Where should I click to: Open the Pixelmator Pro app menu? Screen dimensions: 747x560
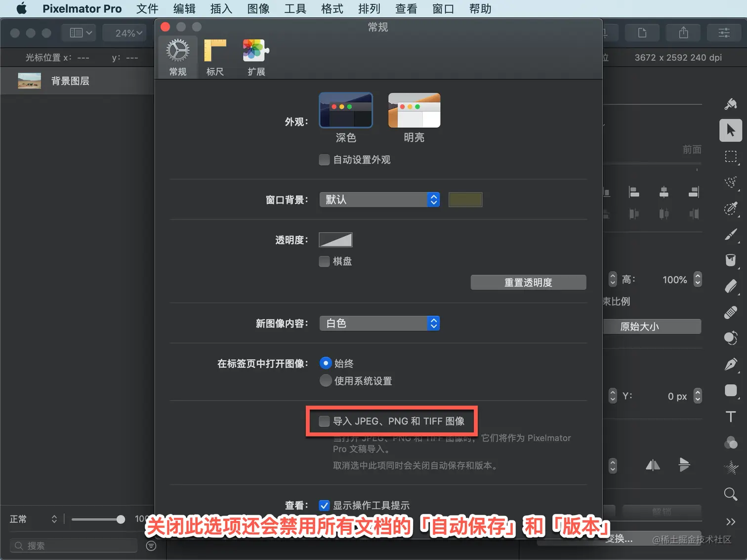tap(82, 9)
